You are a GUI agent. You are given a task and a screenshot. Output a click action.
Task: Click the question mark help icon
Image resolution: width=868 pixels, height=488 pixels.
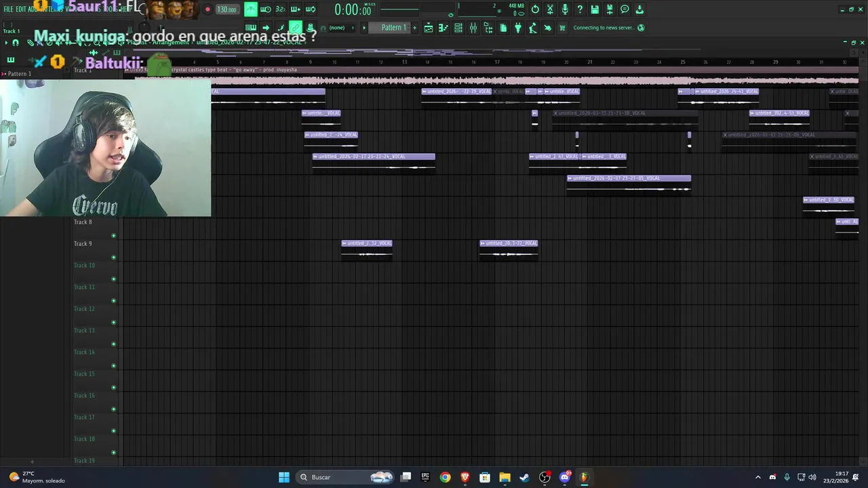tap(580, 9)
